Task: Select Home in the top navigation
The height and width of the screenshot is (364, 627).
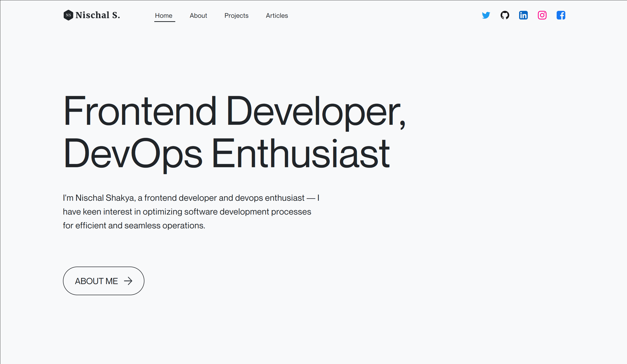Action: click(x=164, y=16)
